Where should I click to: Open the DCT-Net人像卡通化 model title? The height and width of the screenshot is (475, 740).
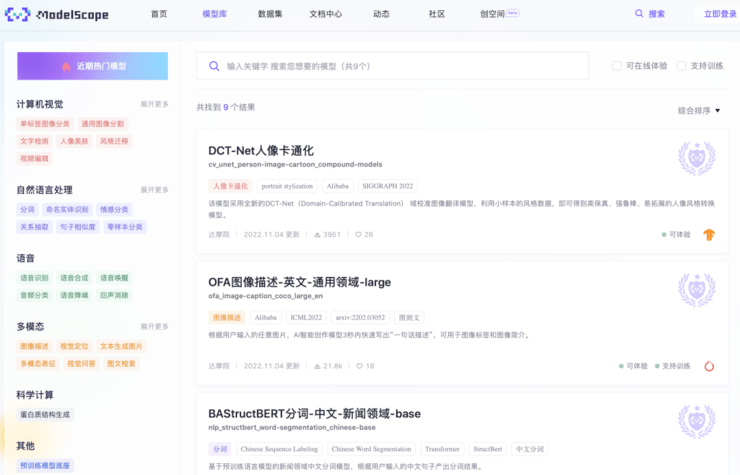tap(261, 151)
